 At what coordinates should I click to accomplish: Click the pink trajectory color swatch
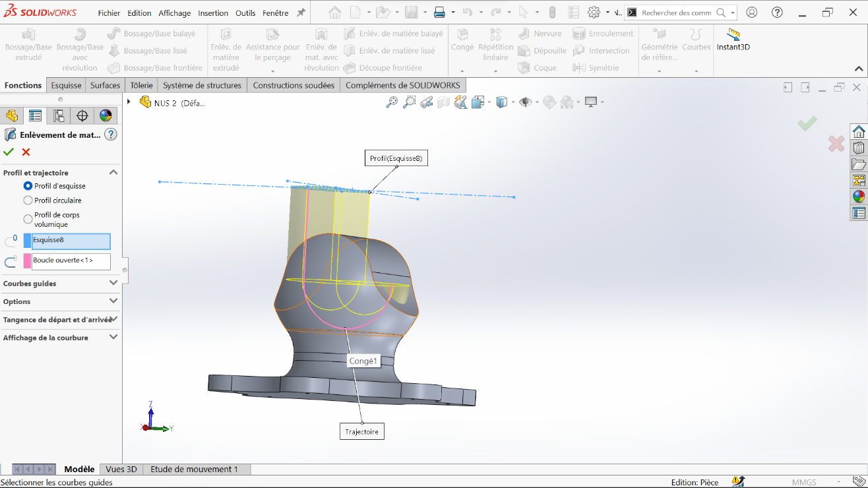[x=27, y=261]
